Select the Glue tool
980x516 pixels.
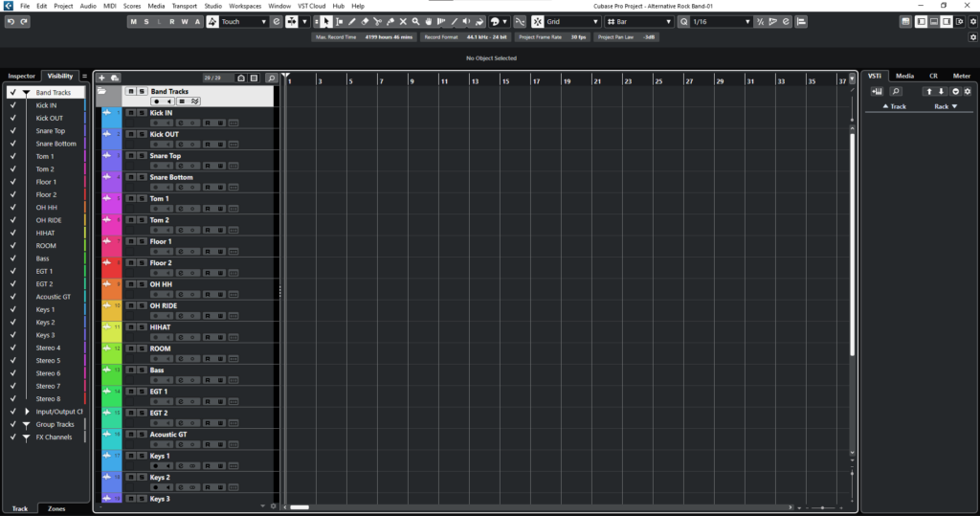click(390, 22)
